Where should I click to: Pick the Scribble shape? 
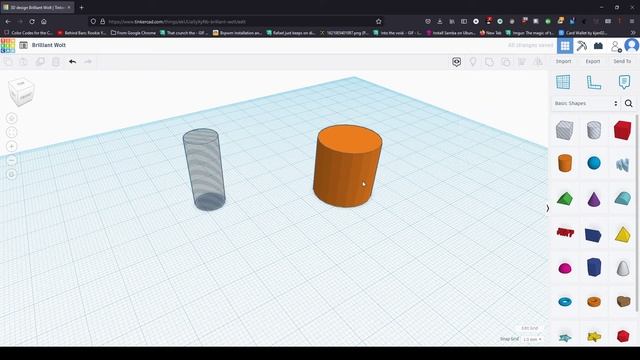point(622,164)
